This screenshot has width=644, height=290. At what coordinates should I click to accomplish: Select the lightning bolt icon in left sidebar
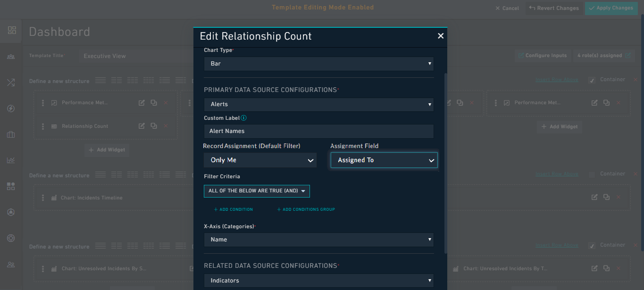point(10,108)
